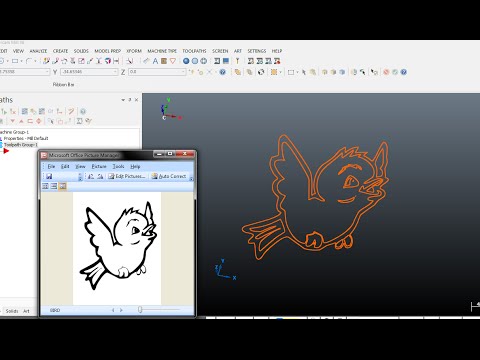Open the rectangle tool dropdown arrow

pyautogui.click(x=21, y=61)
